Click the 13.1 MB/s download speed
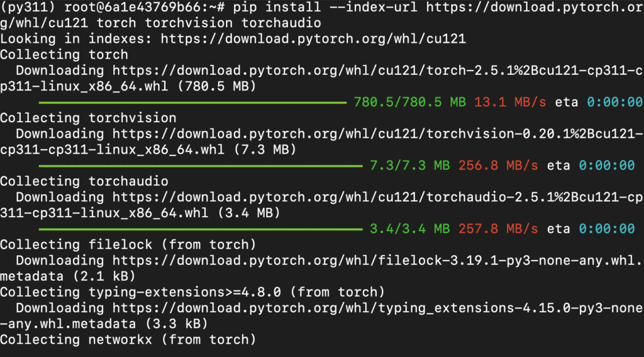Viewport: 644px width, 357px height. coord(510,102)
